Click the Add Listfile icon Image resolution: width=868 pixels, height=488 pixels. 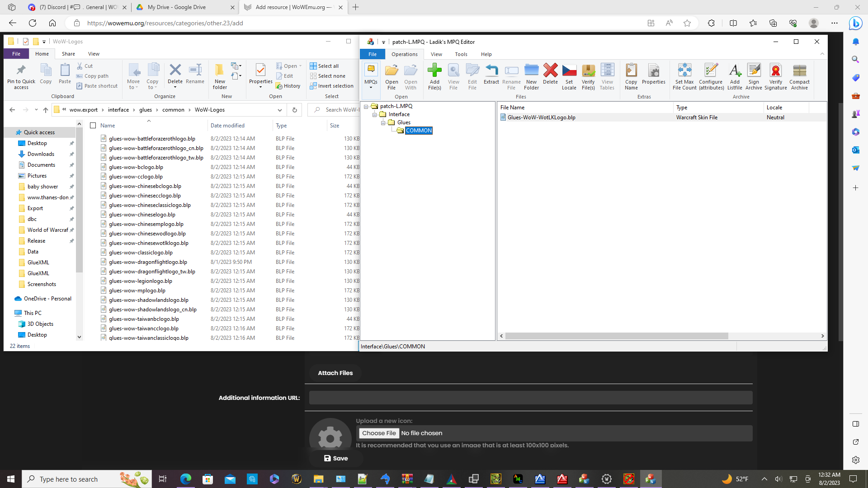[735, 70]
